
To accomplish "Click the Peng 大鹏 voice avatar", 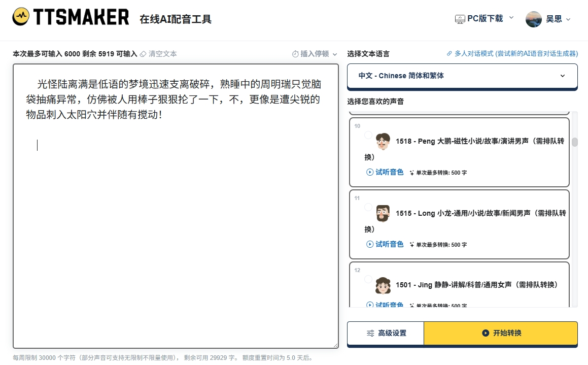I will [383, 142].
